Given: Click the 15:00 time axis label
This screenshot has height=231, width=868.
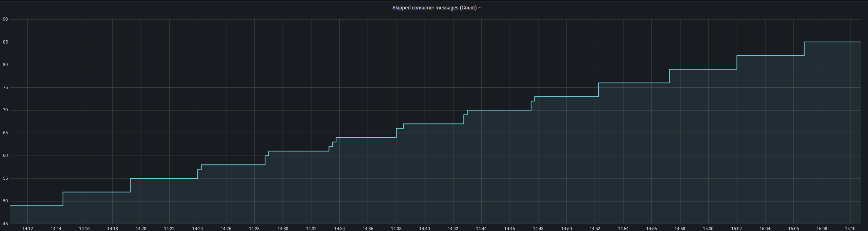Looking at the screenshot, I should coord(708,229).
